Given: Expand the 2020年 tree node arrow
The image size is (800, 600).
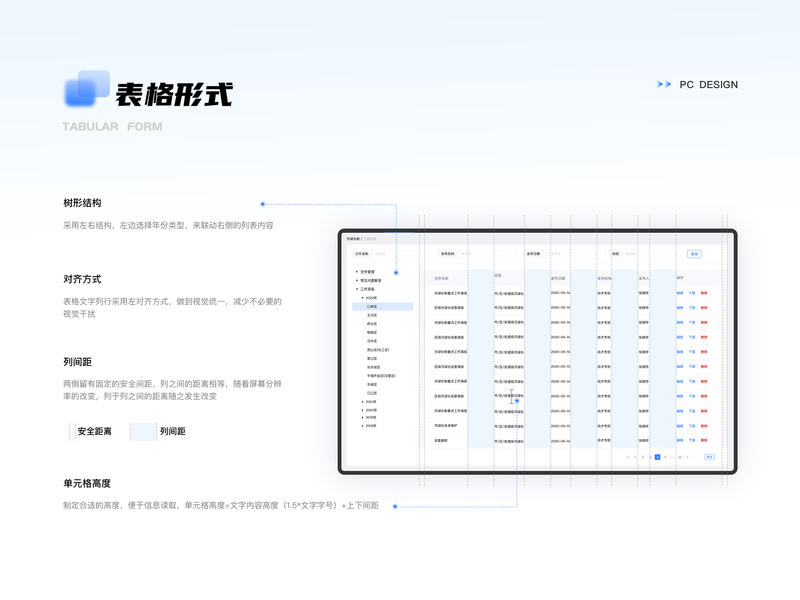Looking at the screenshot, I should tap(363, 410).
